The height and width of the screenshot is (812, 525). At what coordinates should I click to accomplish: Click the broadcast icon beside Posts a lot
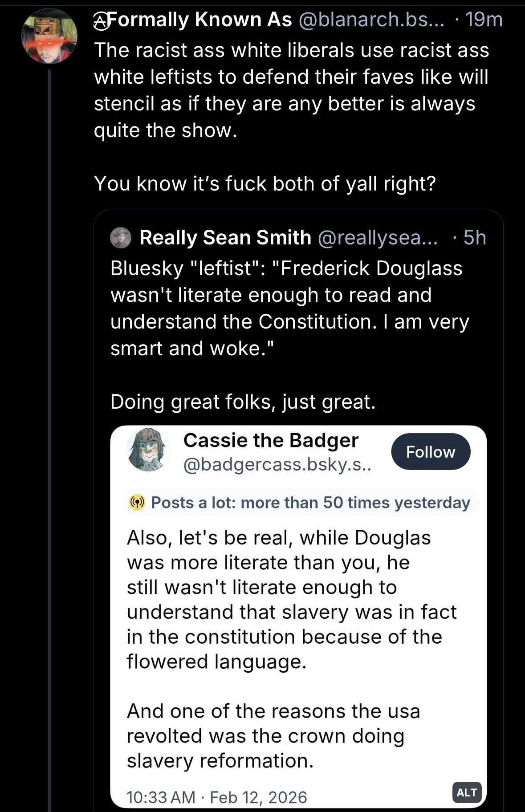[138, 503]
